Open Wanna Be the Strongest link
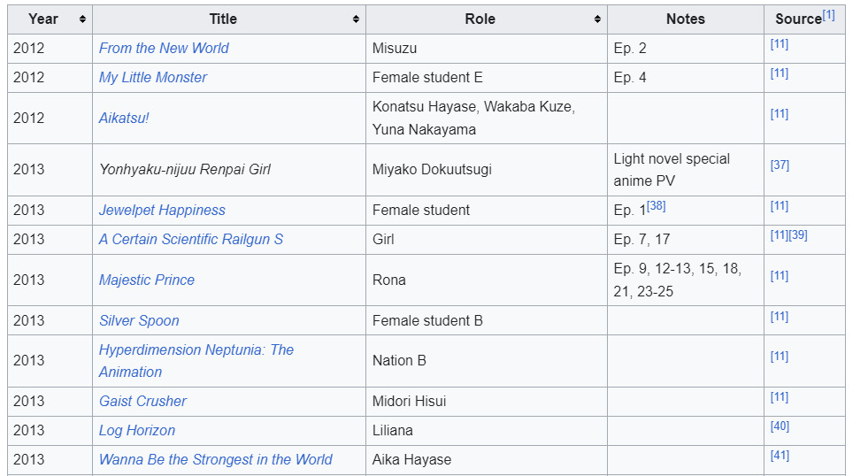Image resolution: width=868 pixels, height=476 pixels. point(215,460)
